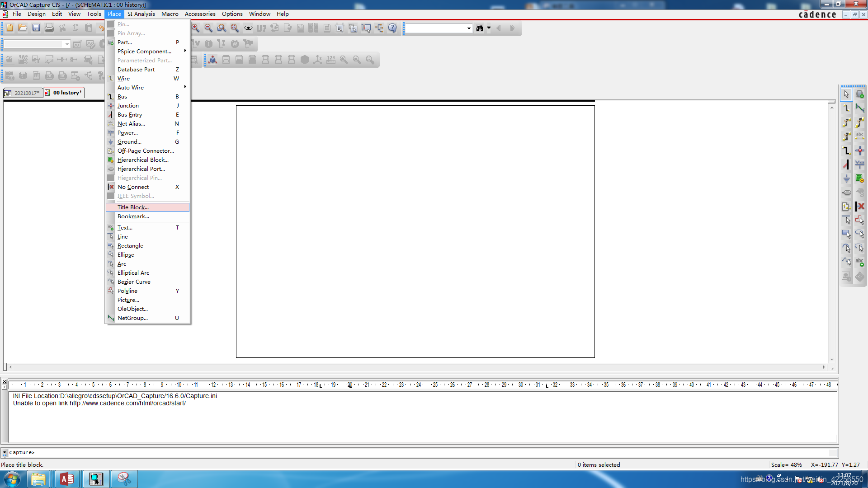Click the zoom-in magnifier icon
This screenshot has height=488, width=868.
(x=195, y=28)
